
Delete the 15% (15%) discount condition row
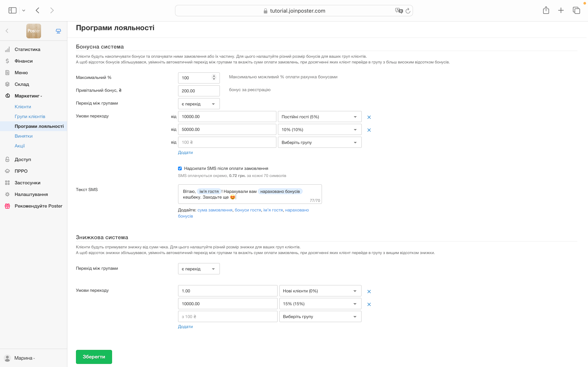coord(369,304)
